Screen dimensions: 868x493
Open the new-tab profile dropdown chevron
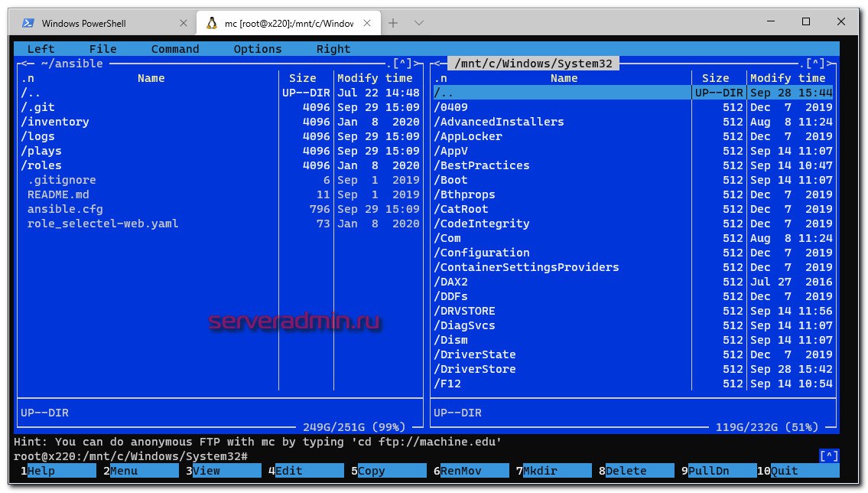419,23
